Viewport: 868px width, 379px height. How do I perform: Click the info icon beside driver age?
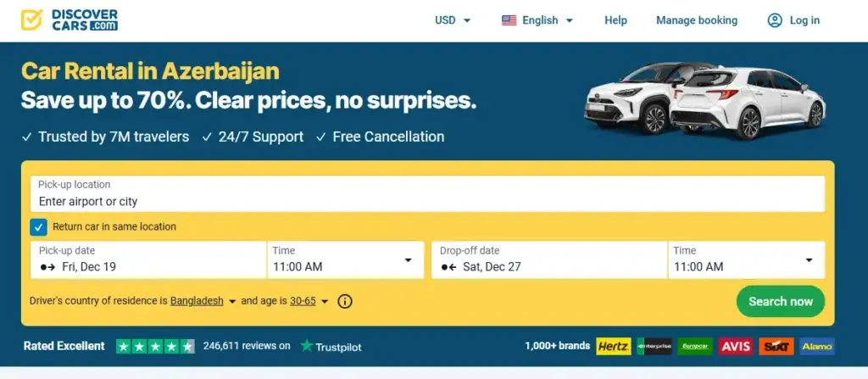coord(345,301)
